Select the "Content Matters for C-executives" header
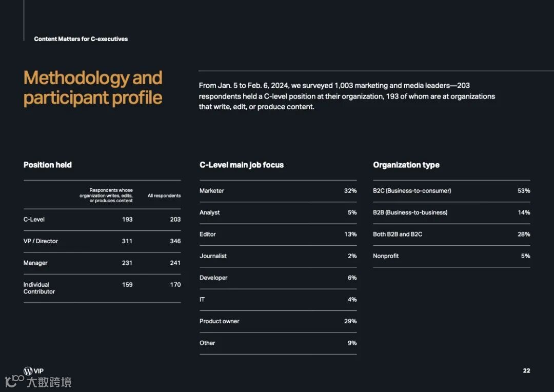554x392 pixels. pos(81,39)
